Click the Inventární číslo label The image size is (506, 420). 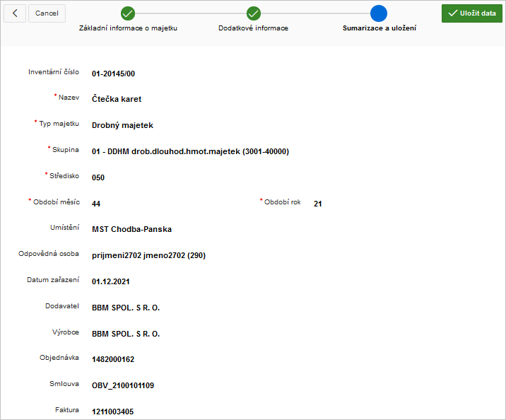pyautogui.click(x=54, y=72)
